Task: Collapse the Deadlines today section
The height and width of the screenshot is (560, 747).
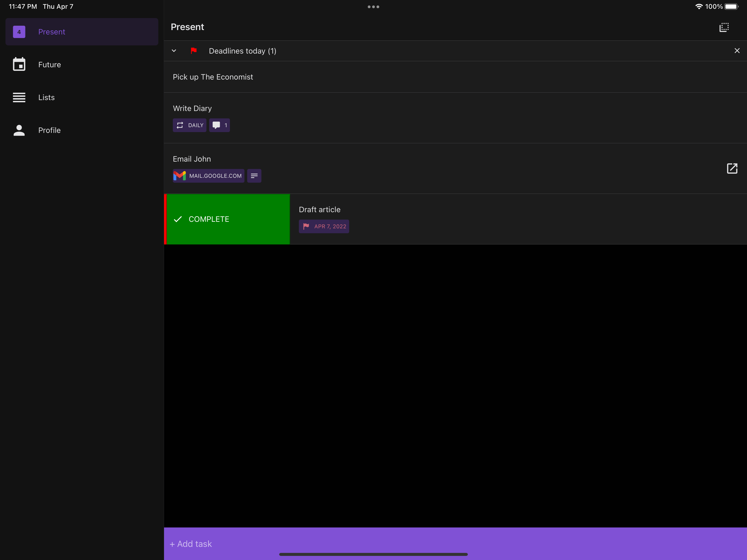Action: [174, 51]
